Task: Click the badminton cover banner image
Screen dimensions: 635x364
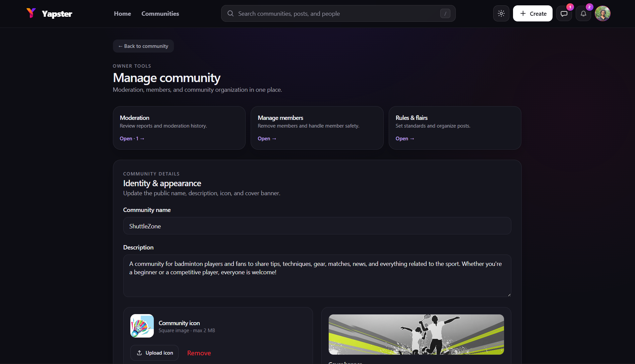Action: point(416,334)
